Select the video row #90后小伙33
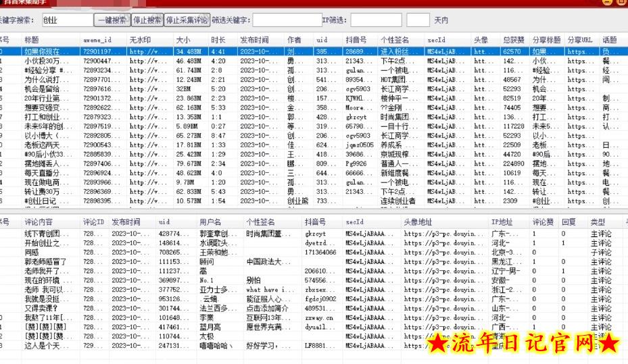Image resolution: width=628 pixels, height=364 pixels. (x=312, y=154)
